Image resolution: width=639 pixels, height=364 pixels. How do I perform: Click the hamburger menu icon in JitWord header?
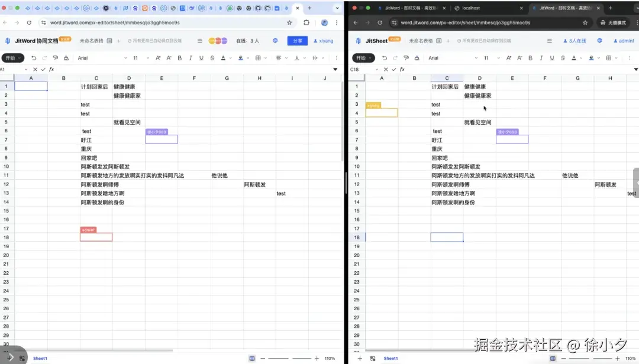coord(199,41)
